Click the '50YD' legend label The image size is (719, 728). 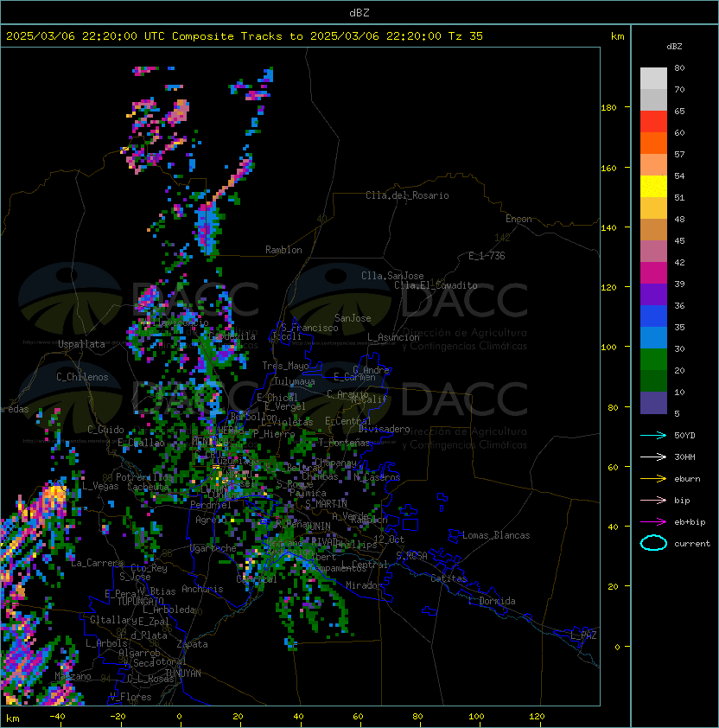click(684, 436)
